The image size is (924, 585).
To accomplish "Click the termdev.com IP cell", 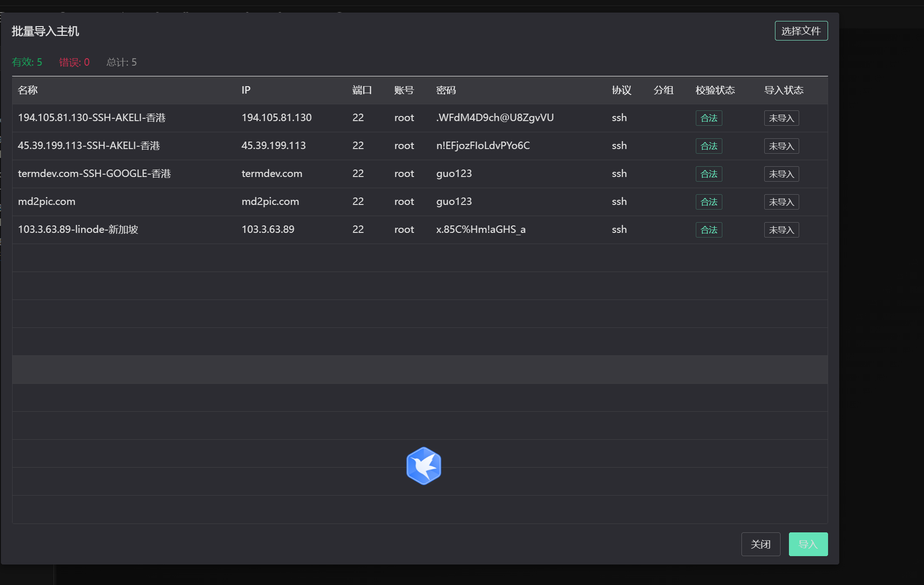I will 272,174.
